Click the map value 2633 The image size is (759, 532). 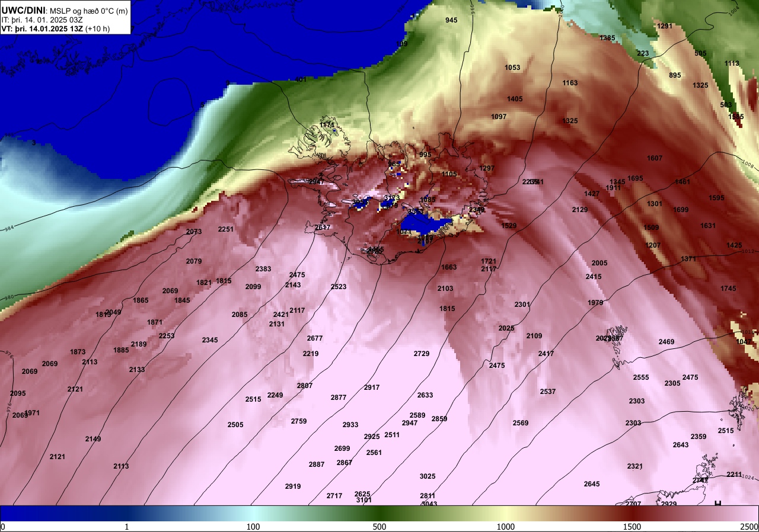click(x=425, y=395)
